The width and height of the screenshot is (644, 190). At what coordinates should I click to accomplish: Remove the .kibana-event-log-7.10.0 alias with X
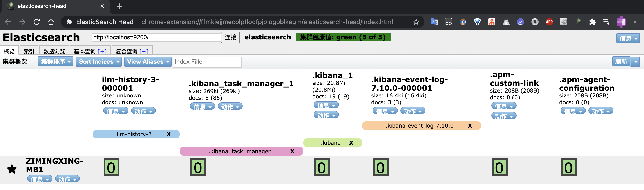(x=470, y=126)
